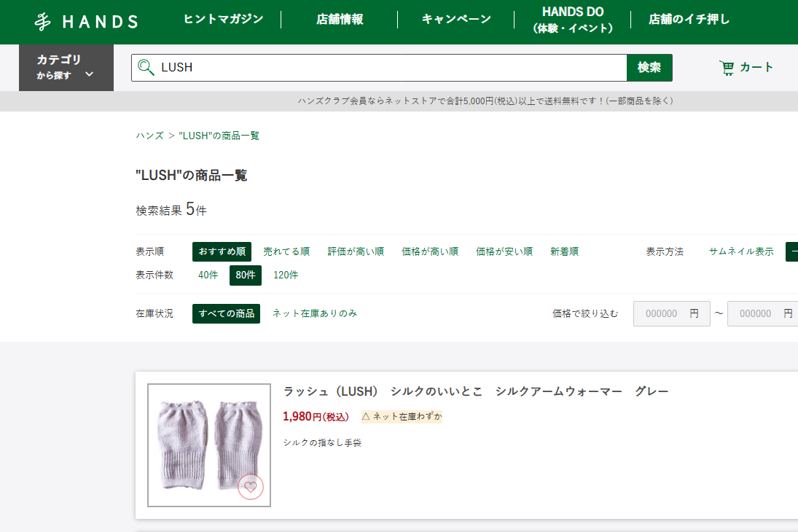Image resolution: width=798 pixels, height=532 pixels.
Task: Add arm warmer to favorites heart
Action: pos(251,488)
